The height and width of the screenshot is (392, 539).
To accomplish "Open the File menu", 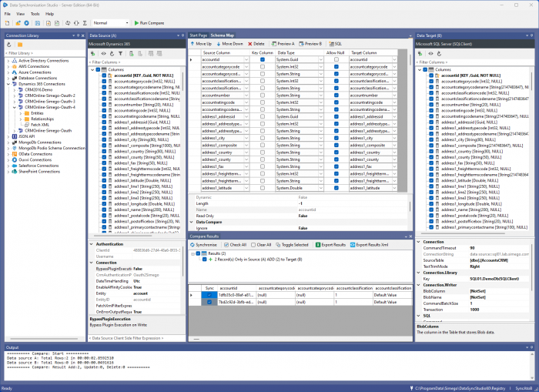I will coord(7,14).
